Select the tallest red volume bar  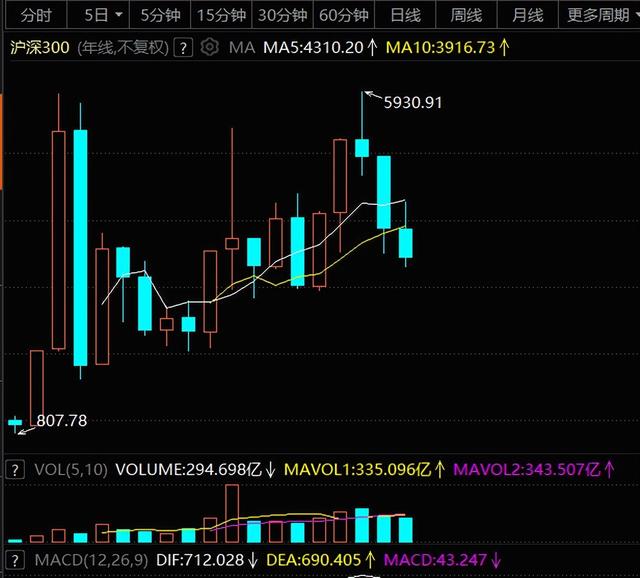tap(232, 514)
